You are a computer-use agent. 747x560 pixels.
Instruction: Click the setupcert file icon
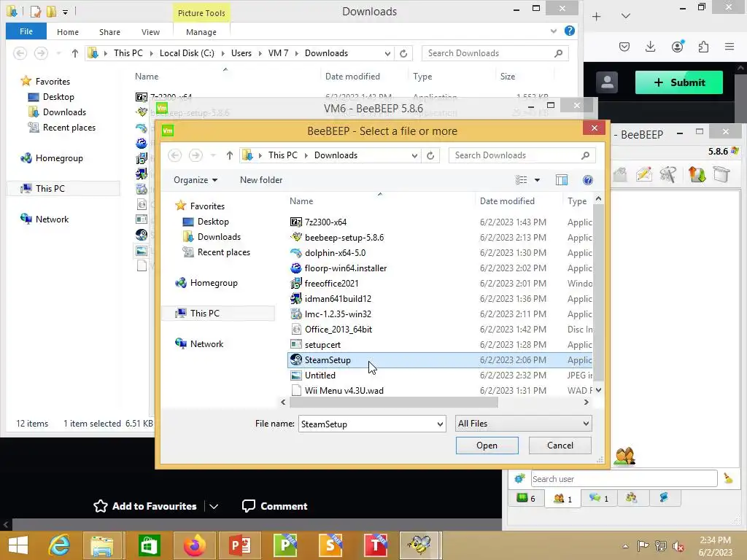[296, 344]
